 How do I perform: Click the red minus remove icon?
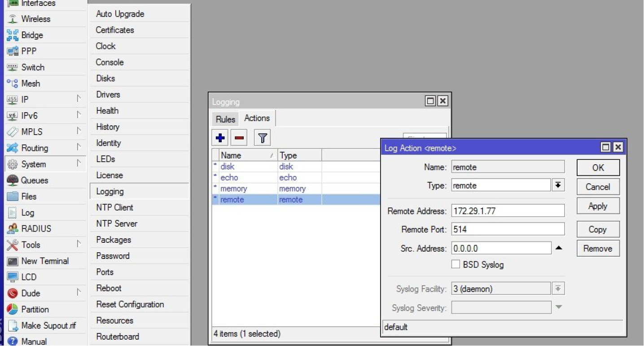pos(239,138)
